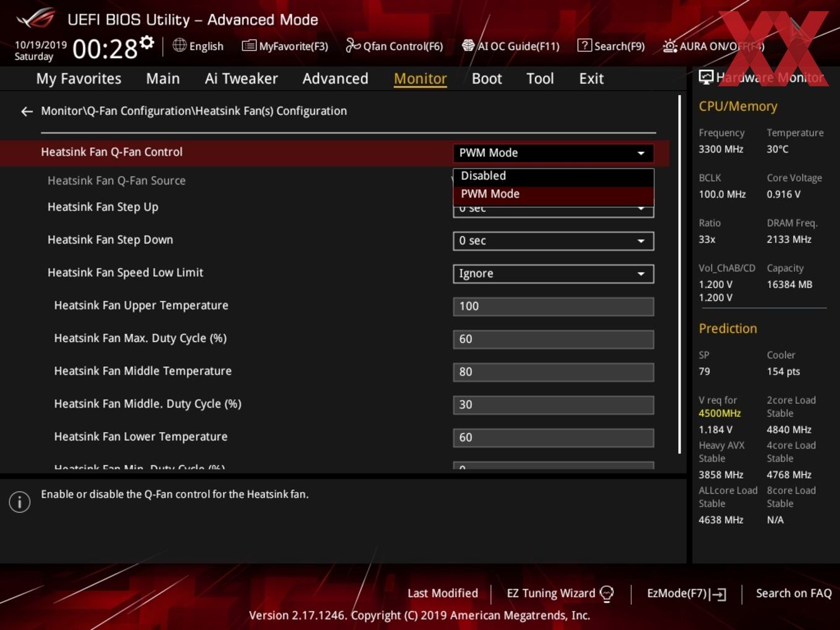Select Disabled in the open list

tap(553, 176)
